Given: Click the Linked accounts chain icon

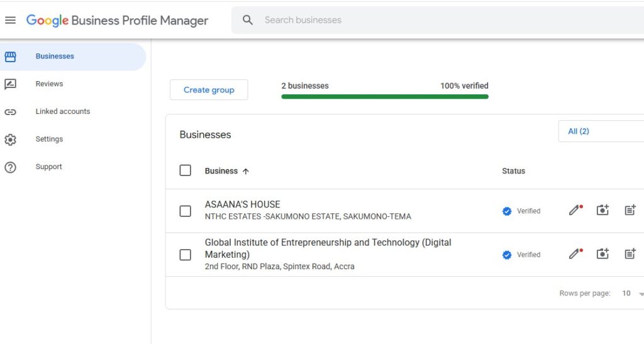Looking at the screenshot, I should click(x=10, y=112).
